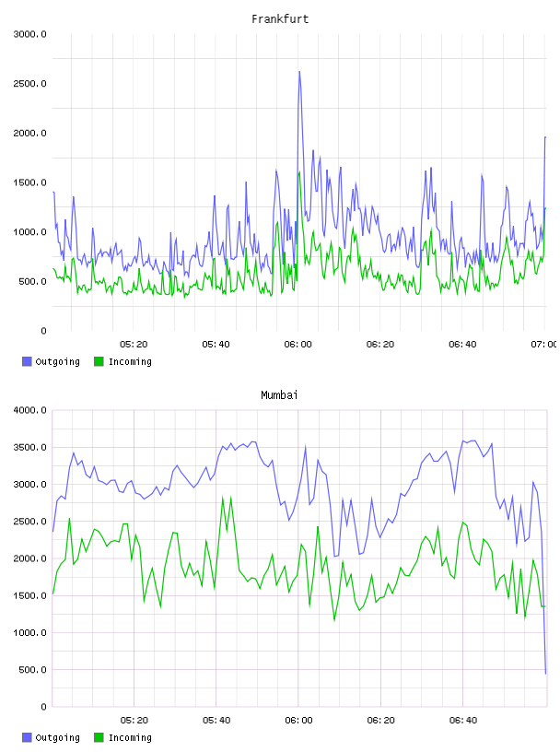Click the green Incoming swatch in the Mumbai legend
The height and width of the screenshot is (752, 560).
click(x=99, y=737)
